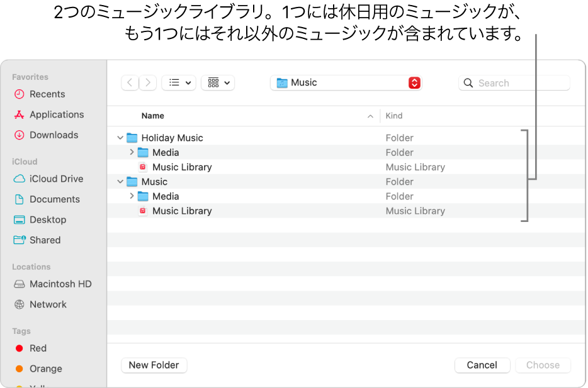
Task: Click the red up-down chevrons on the path pop-up
Action: 414,83
